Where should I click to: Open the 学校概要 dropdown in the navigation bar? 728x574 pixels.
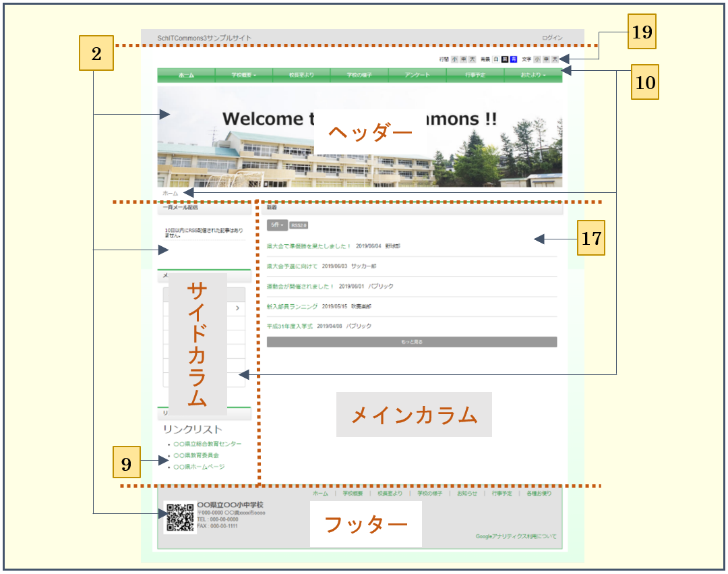pyautogui.click(x=243, y=76)
